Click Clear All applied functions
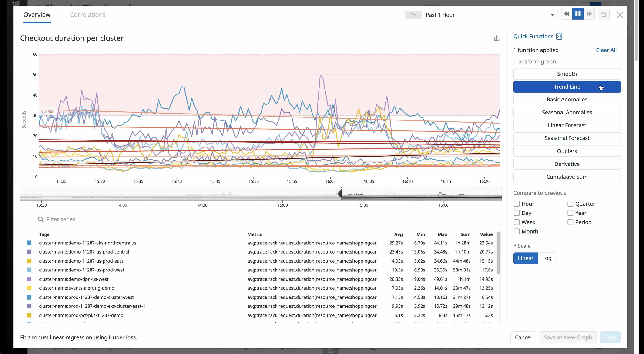This screenshot has height=354, width=644. 607,50
